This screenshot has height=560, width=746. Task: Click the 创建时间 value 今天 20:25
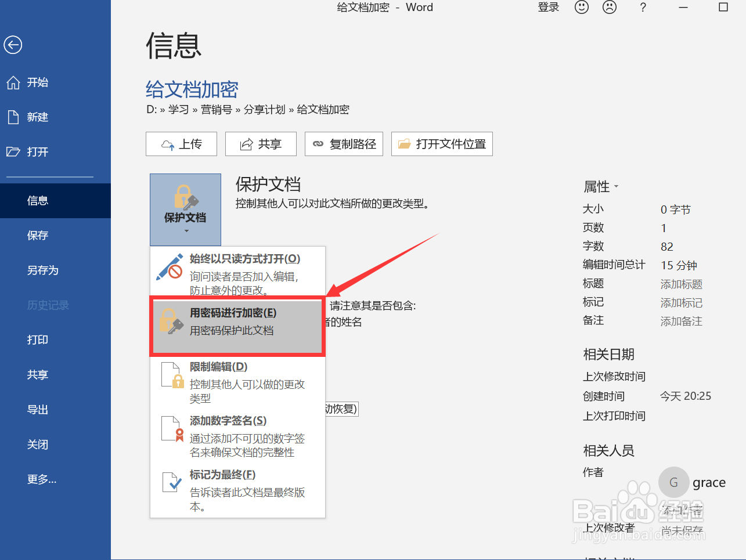coord(686,396)
